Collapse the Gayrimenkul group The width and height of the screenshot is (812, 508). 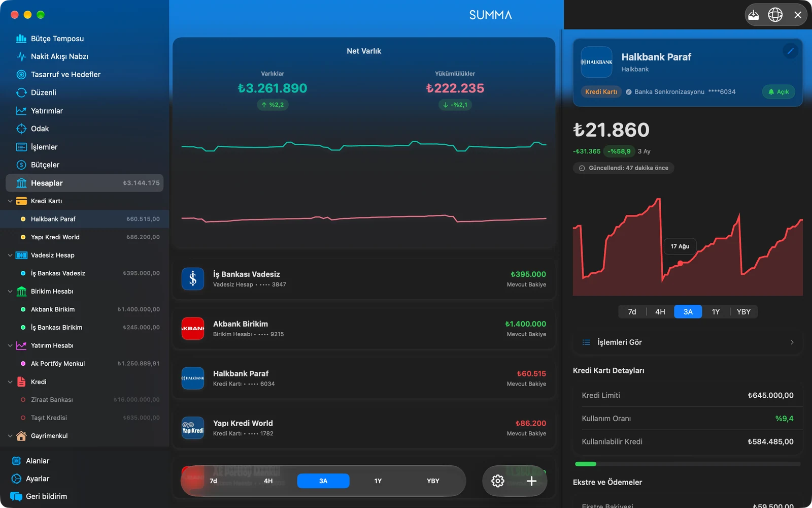[10, 436]
